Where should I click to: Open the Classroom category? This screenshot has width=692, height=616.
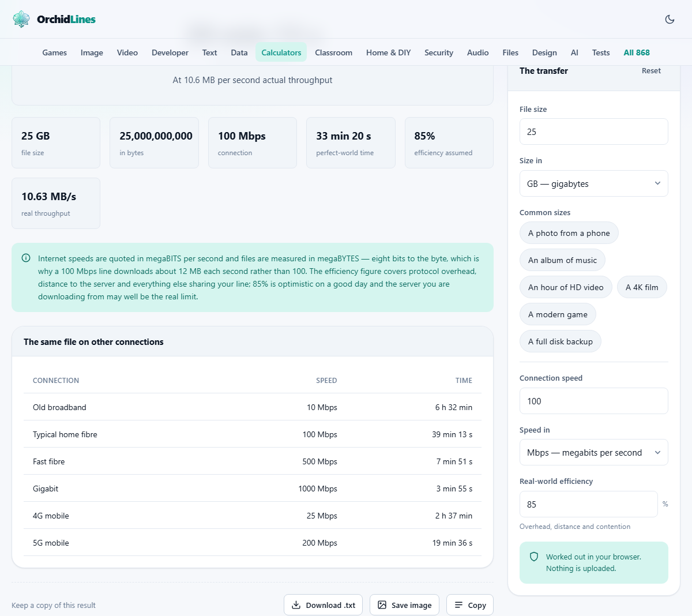333,52
